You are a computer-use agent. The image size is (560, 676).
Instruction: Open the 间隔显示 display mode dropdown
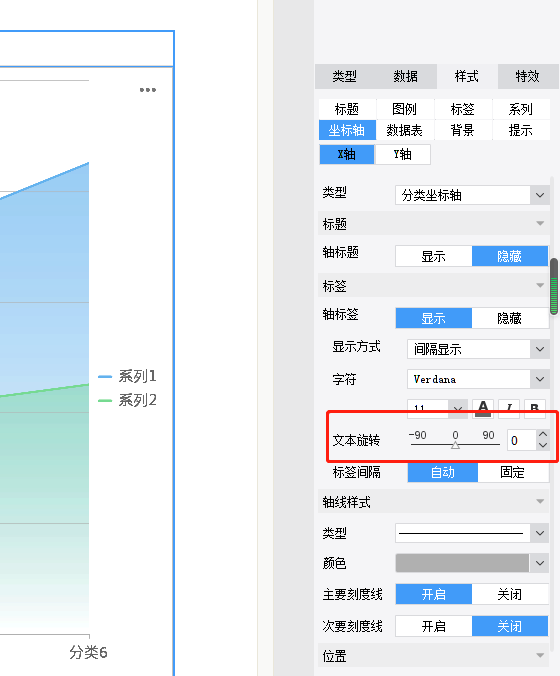(x=478, y=349)
